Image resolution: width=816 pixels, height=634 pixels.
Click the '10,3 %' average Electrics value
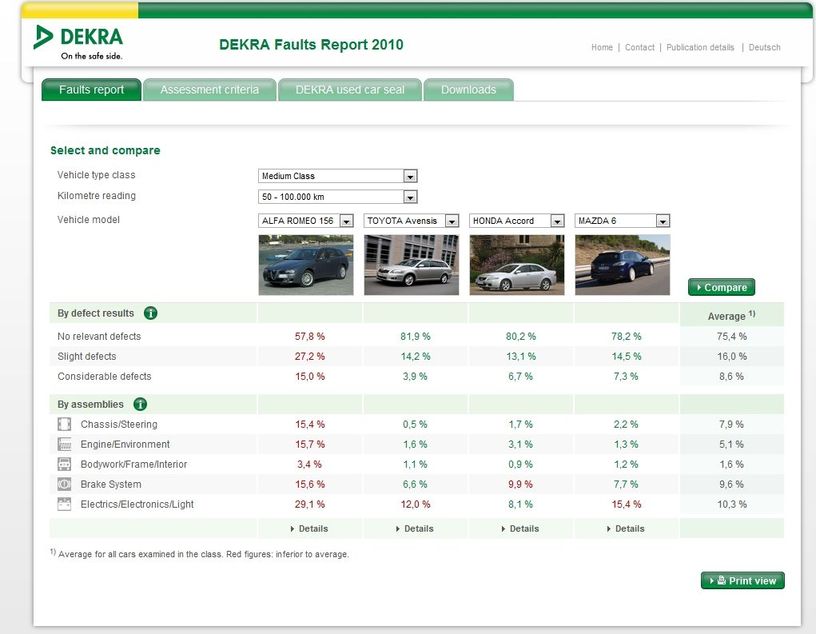(732, 504)
